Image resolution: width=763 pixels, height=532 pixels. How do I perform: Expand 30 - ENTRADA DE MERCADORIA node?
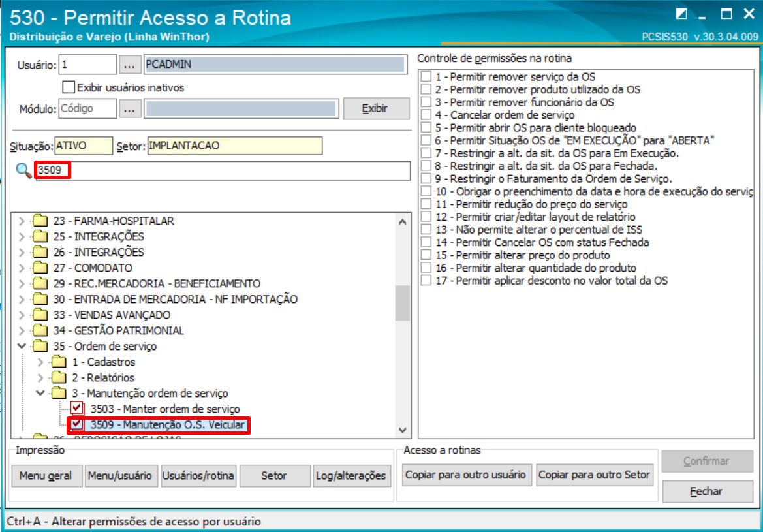[22, 299]
